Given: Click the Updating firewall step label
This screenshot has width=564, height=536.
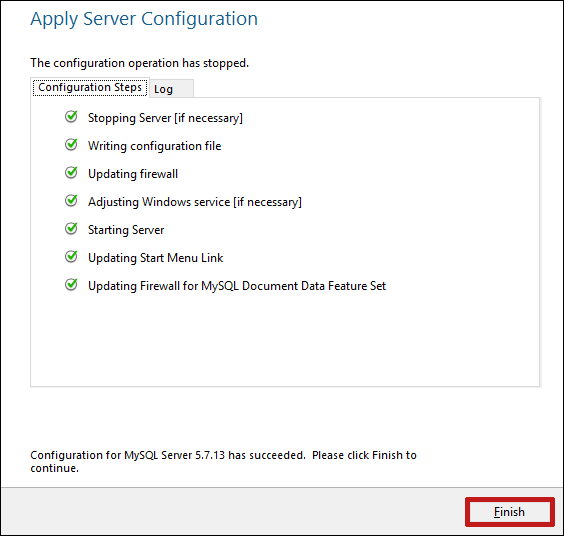Looking at the screenshot, I should point(133,174).
